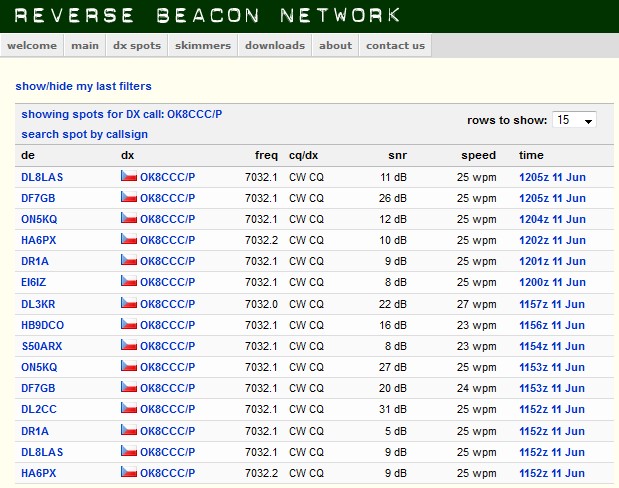Select the contact us tab

point(395,45)
